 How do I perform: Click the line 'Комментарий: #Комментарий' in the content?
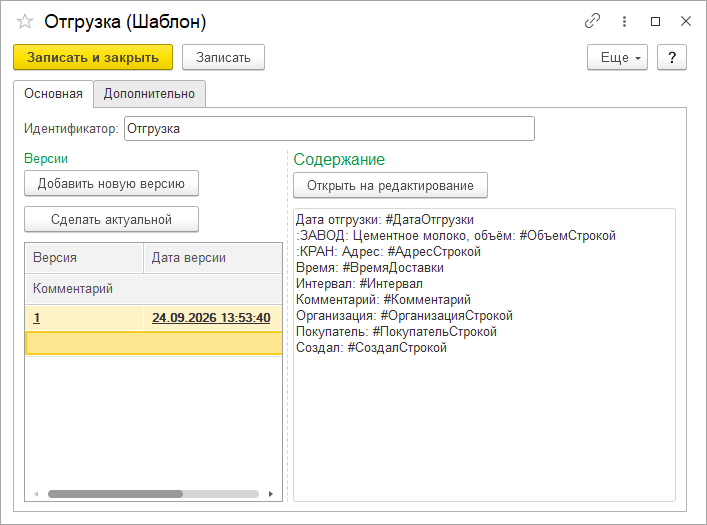(383, 299)
